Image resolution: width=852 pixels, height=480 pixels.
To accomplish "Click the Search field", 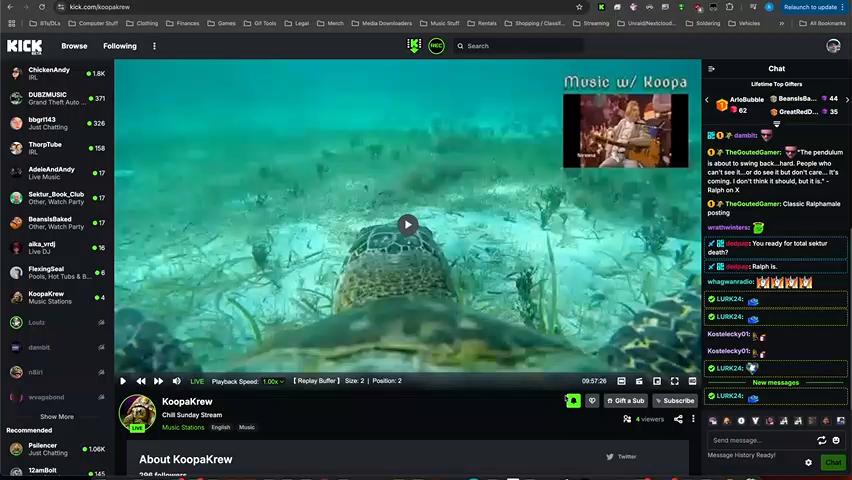I will [x=519, y=46].
